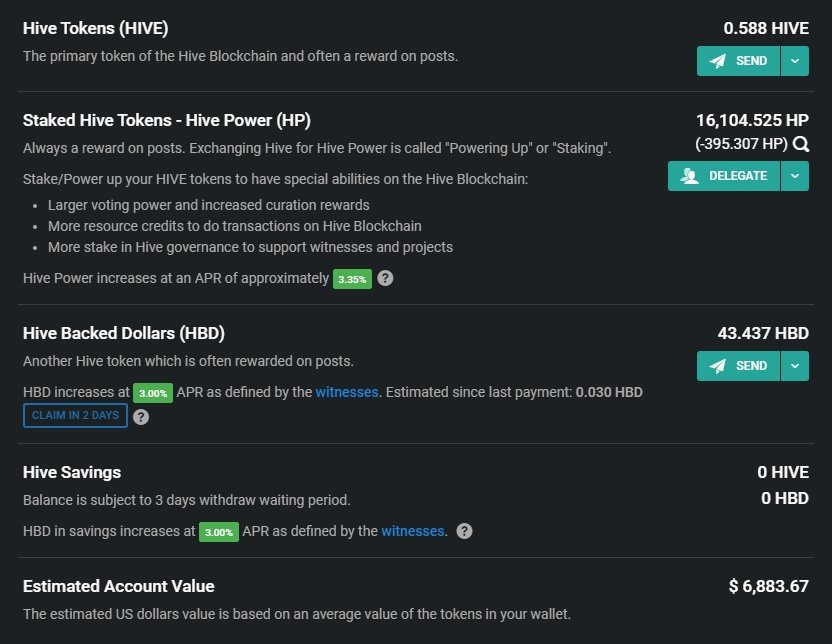Image resolution: width=832 pixels, height=644 pixels.
Task: Click the user icon on Delegate button
Action: click(689, 176)
